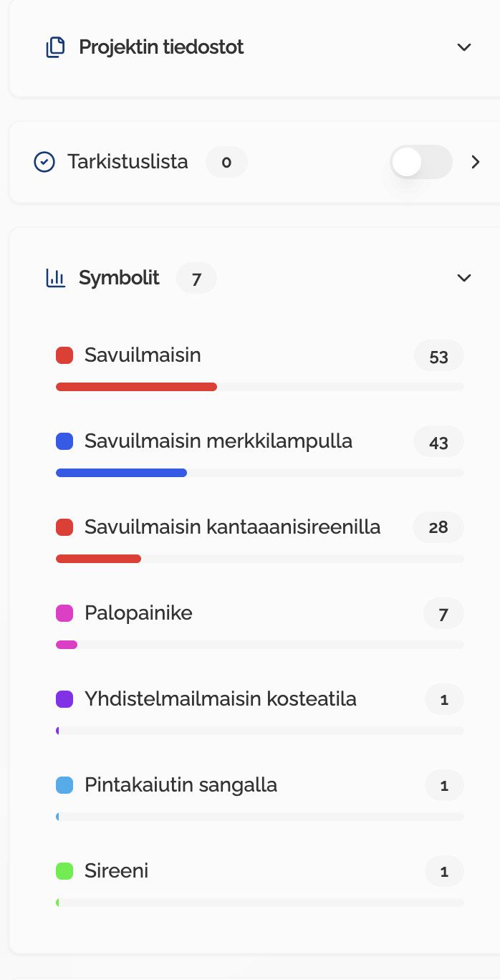Click the red Savuilmaisin symbol icon
This screenshot has width=500, height=980.
[x=64, y=355]
